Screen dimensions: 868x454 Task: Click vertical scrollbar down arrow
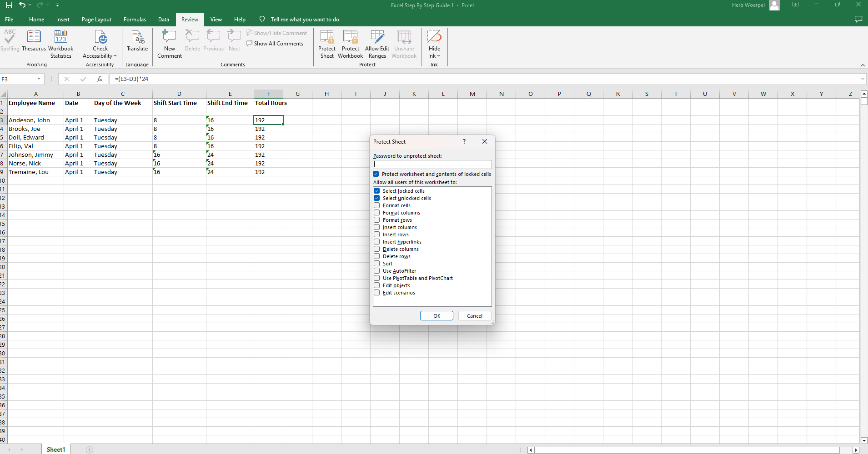[864, 440]
